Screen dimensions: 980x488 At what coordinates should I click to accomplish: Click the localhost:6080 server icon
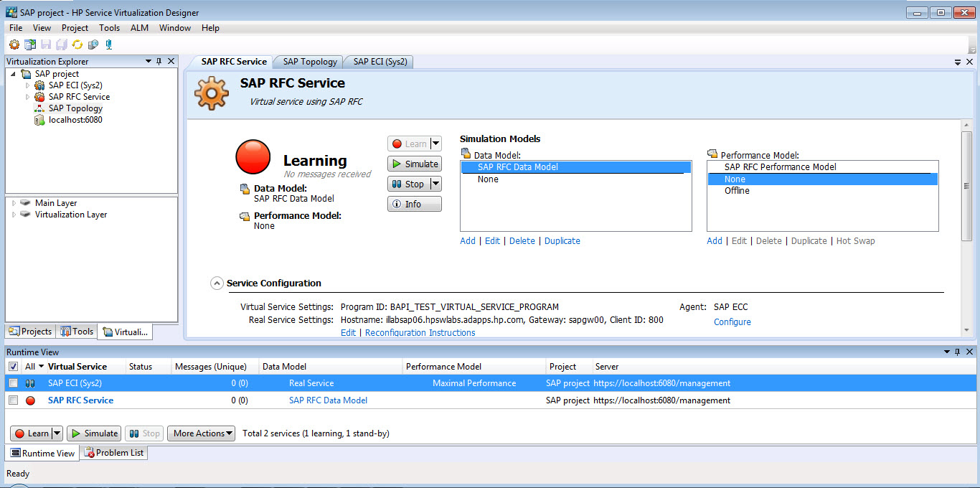point(39,120)
